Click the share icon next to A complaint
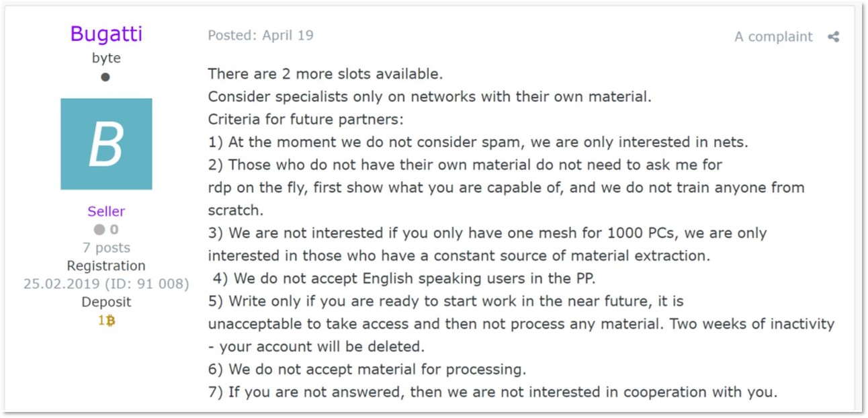Viewport: 868px width, 418px height. [x=833, y=37]
